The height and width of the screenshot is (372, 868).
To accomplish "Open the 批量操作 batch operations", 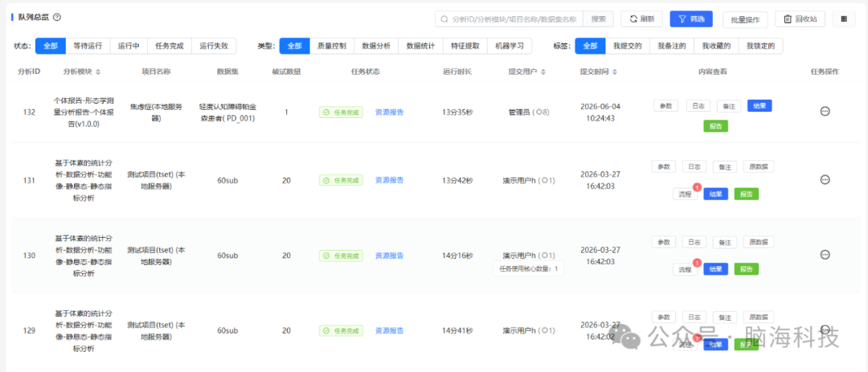I will (x=745, y=19).
